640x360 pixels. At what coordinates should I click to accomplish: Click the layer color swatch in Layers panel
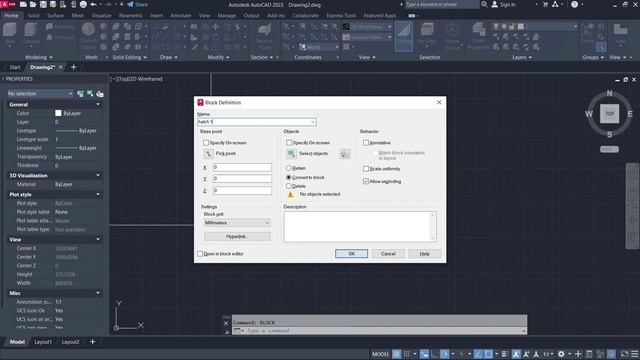521,27
